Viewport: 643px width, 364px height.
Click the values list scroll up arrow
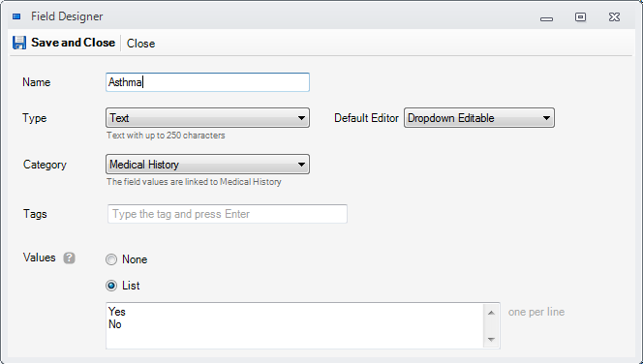491,313
